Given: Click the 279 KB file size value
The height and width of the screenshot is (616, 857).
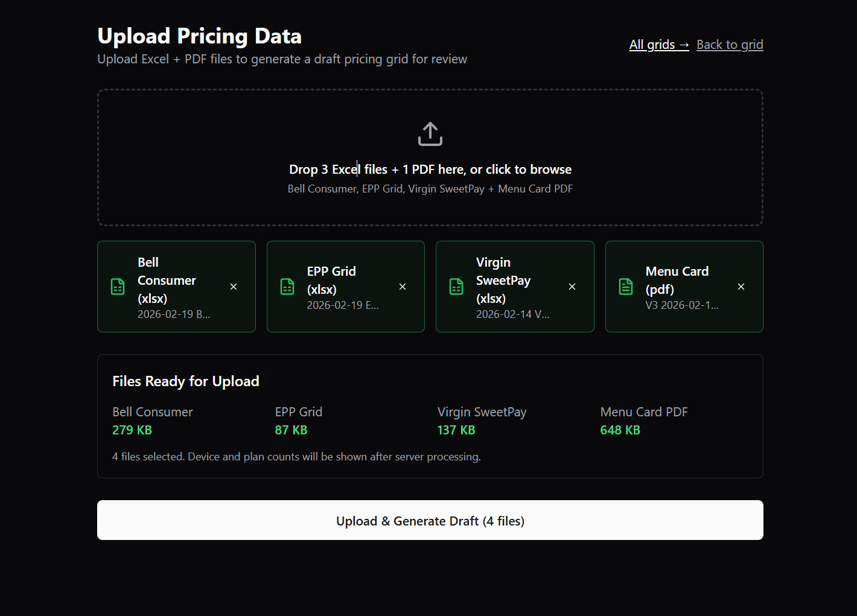Looking at the screenshot, I should pos(132,430).
